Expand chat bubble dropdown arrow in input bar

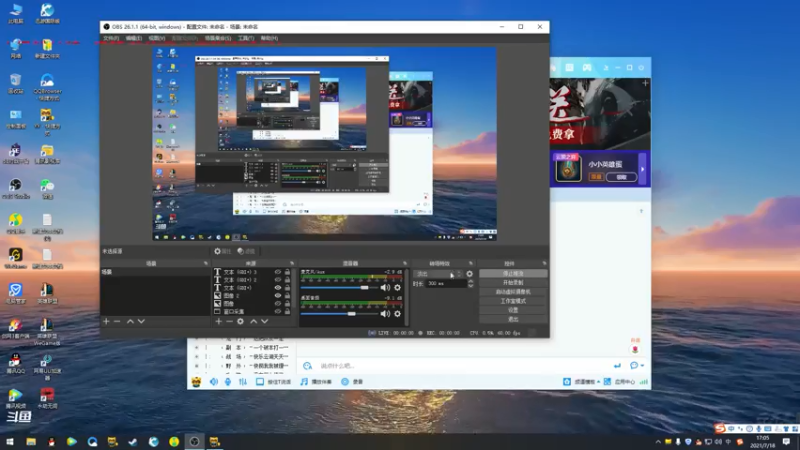pyautogui.click(x=644, y=366)
